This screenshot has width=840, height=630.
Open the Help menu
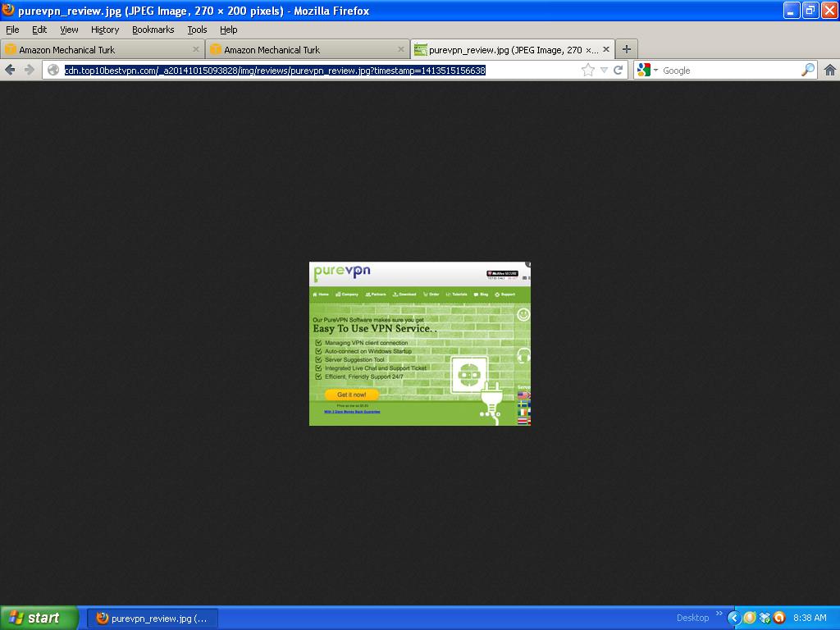228,30
